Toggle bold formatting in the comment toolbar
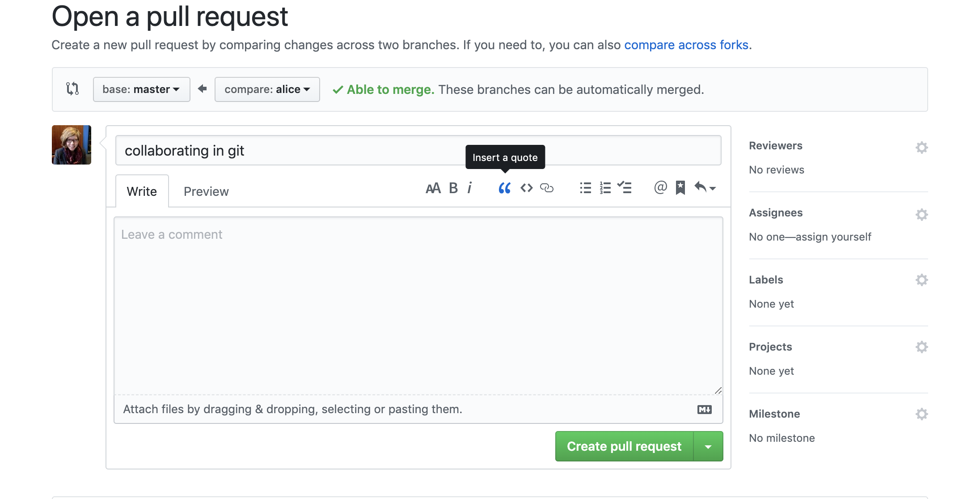The height and width of the screenshot is (499, 980). pyautogui.click(x=453, y=188)
